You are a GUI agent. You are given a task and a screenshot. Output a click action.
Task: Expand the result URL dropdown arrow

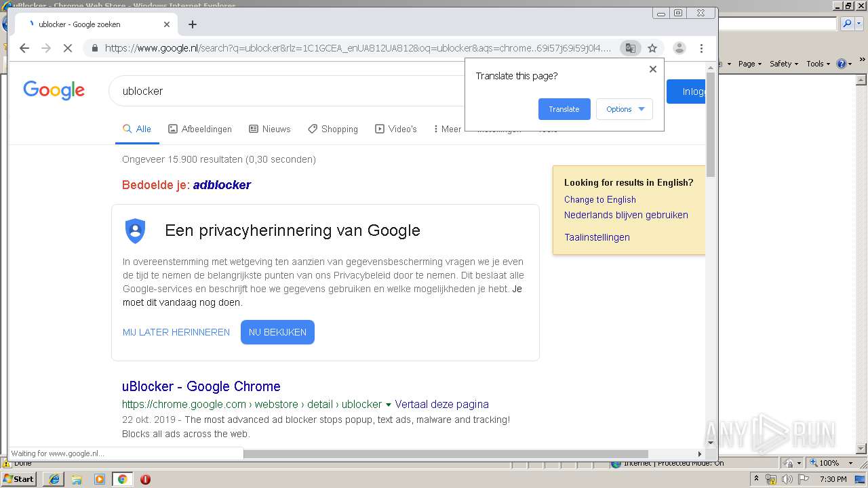pos(389,405)
